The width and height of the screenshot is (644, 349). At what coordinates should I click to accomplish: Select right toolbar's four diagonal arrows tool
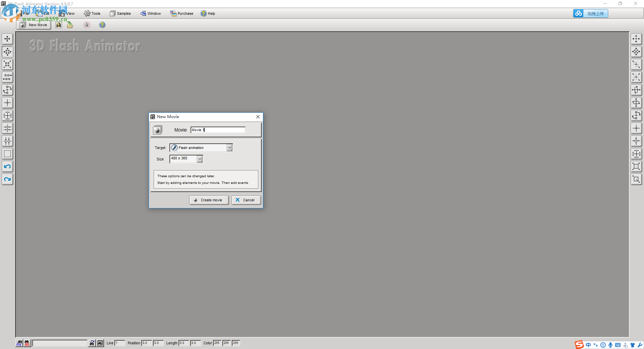pyautogui.click(x=636, y=77)
